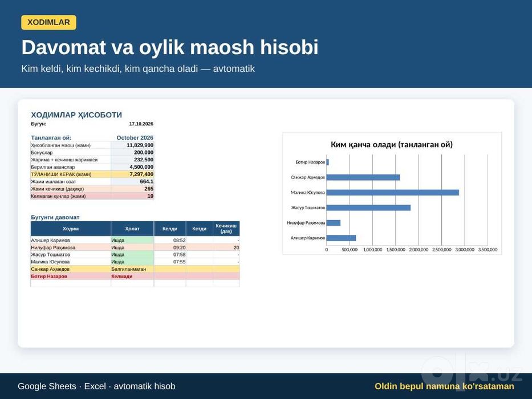This screenshot has height=399, width=532.
Task: Click the Малика Юсупова chart bar
Action: coord(392,193)
